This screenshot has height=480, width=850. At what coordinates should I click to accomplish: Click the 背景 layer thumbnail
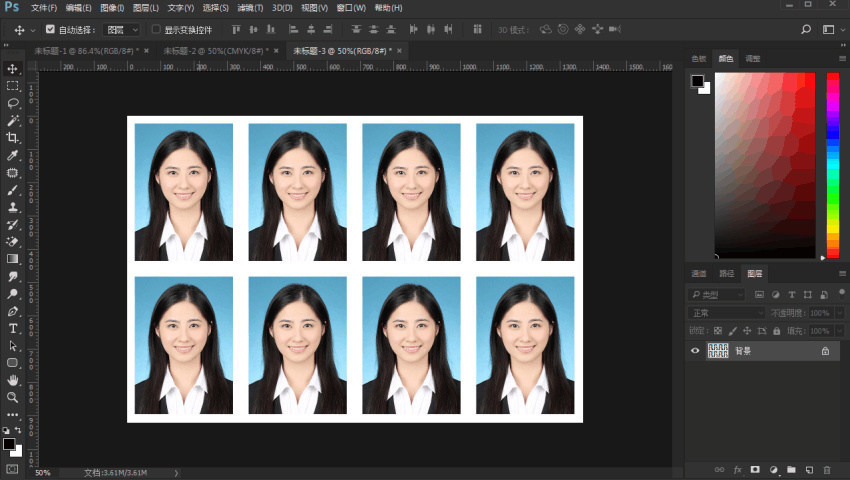[x=718, y=351]
